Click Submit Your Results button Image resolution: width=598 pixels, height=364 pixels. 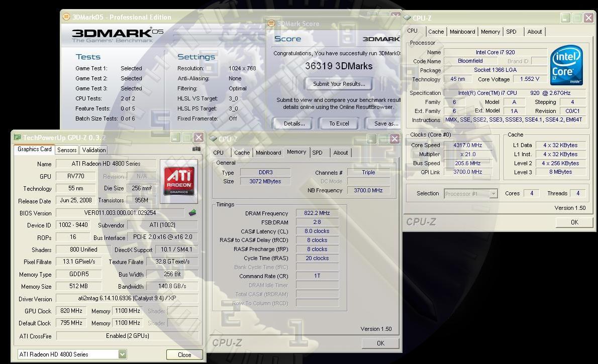click(339, 84)
